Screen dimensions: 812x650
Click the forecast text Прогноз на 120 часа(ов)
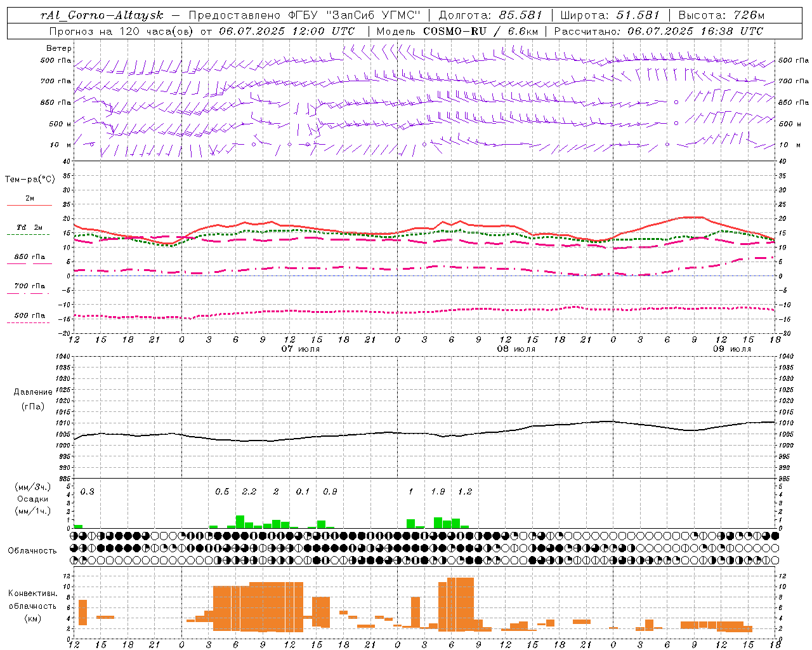click(122, 31)
